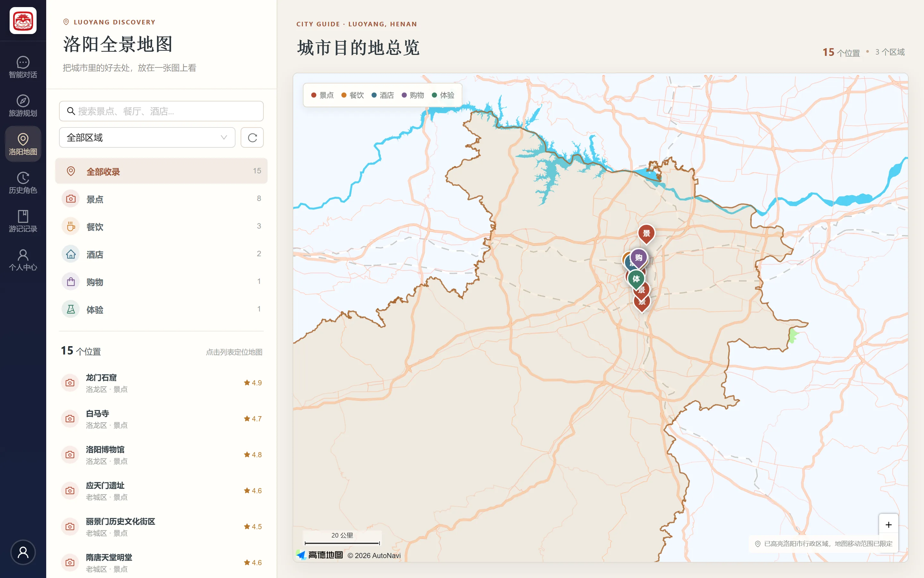Select 洛阳博物馆 list entry
Image resolution: width=924 pixels, height=578 pixels.
161,454
